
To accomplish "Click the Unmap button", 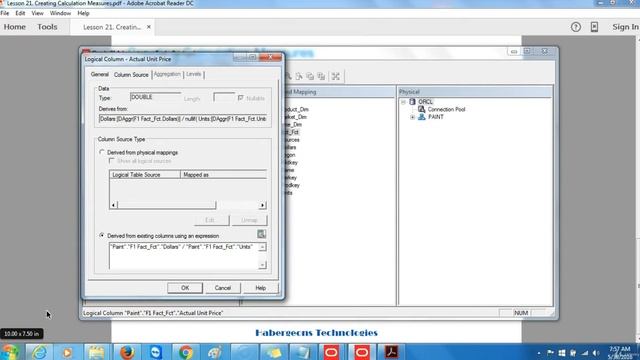I will tap(249, 220).
